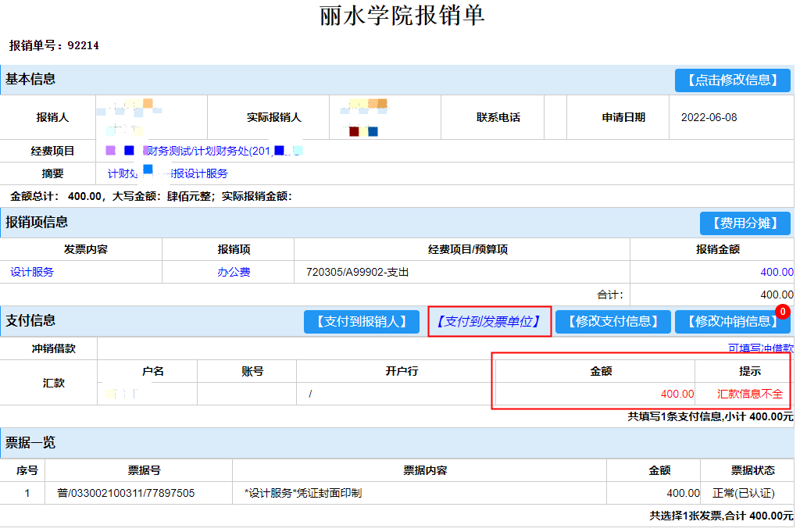Open the 【费用分摊】 button
This screenshot has height=532, width=800.
pyautogui.click(x=745, y=223)
